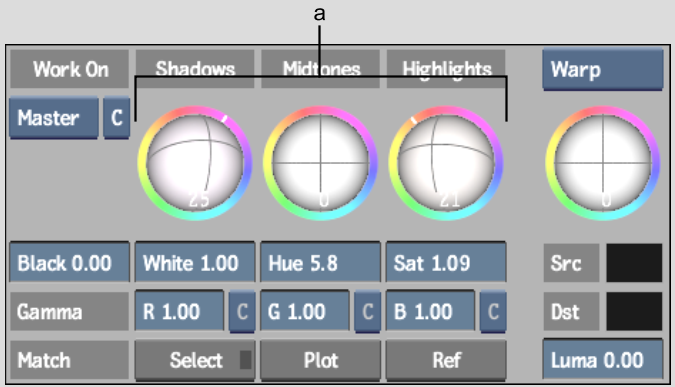Viewport: 675px width, 387px height.
Task: Click the Black 0.00 field
Action: point(69,263)
